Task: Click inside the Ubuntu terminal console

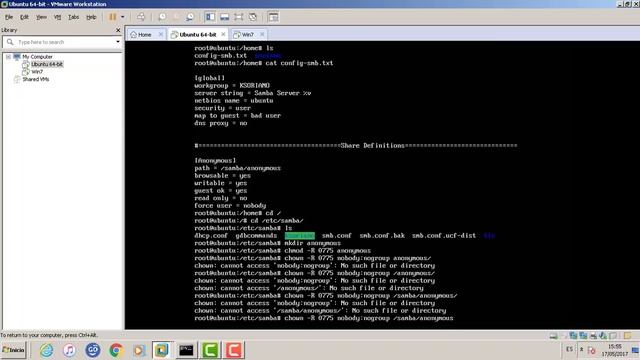Action: (382, 185)
